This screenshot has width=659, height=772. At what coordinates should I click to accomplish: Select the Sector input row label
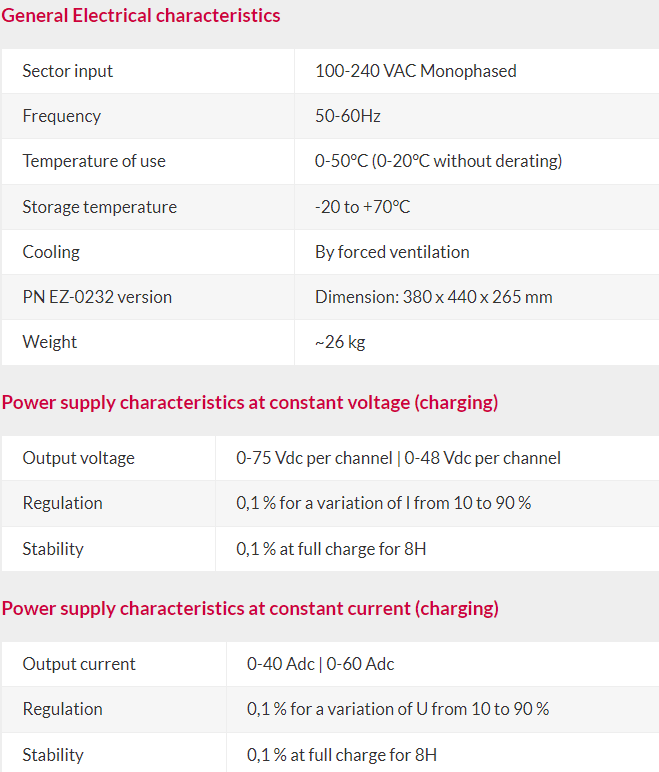67,71
